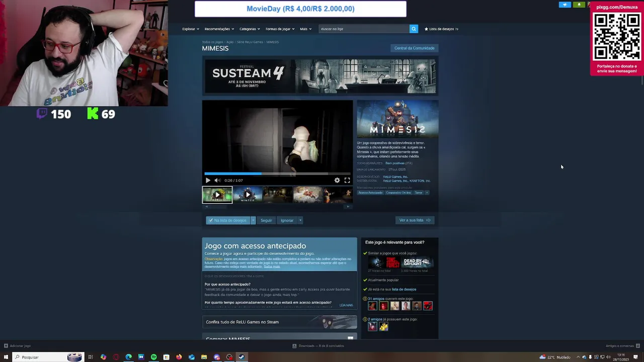Click the store search magnifier button

(x=414, y=29)
